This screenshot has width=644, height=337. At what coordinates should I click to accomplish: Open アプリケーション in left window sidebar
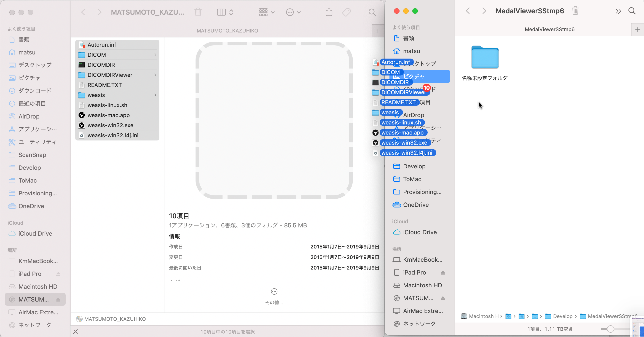click(35, 129)
